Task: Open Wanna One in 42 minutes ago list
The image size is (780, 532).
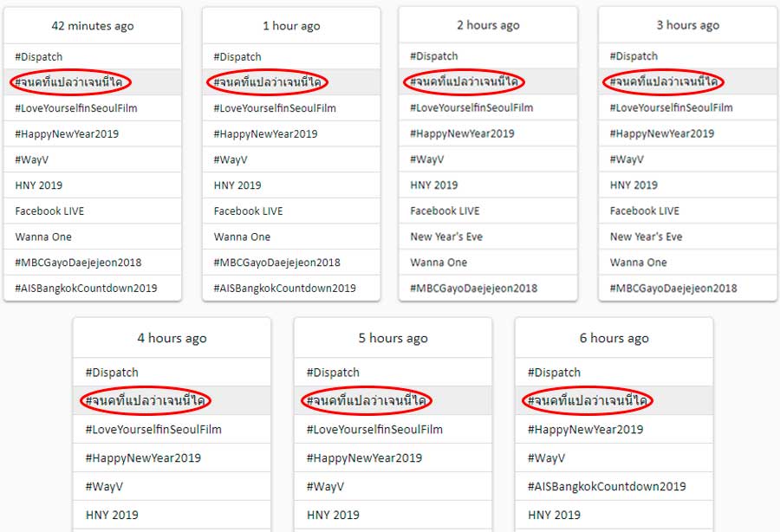Action: (x=43, y=237)
